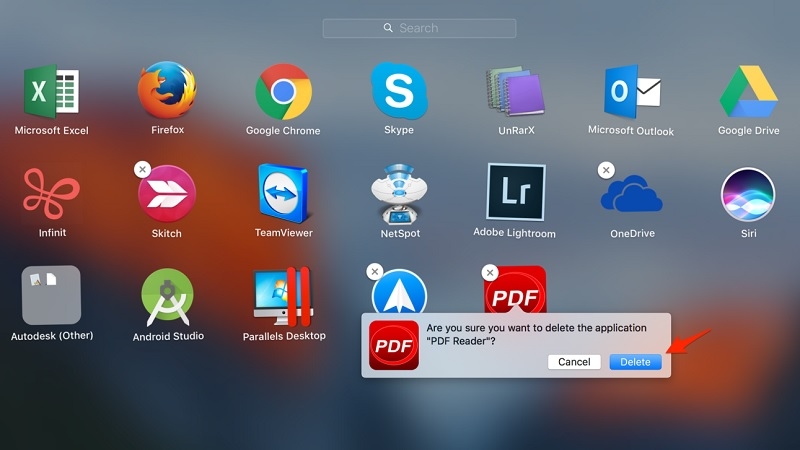The height and width of the screenshot is (450, 800).
Task: Click the Skitch app icon
Action: [167, 193]
